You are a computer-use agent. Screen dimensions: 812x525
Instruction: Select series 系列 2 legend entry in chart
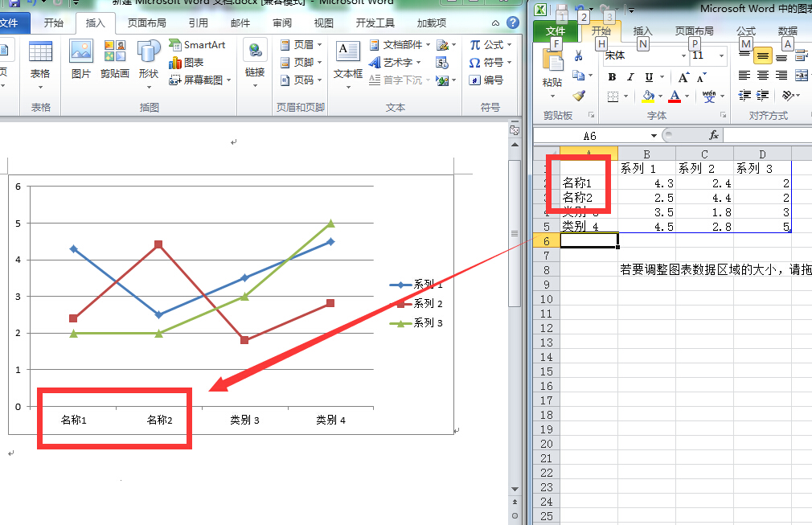point(416,304)
